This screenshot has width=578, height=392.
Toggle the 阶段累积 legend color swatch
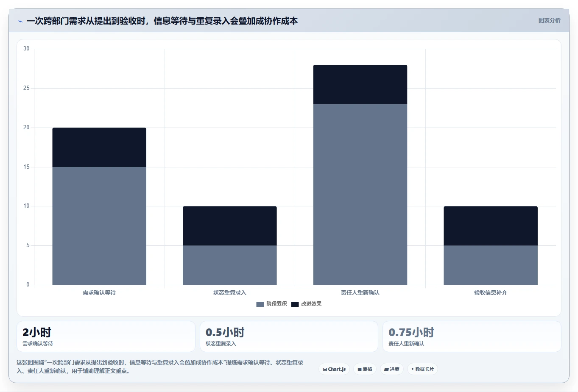[260, 304]
